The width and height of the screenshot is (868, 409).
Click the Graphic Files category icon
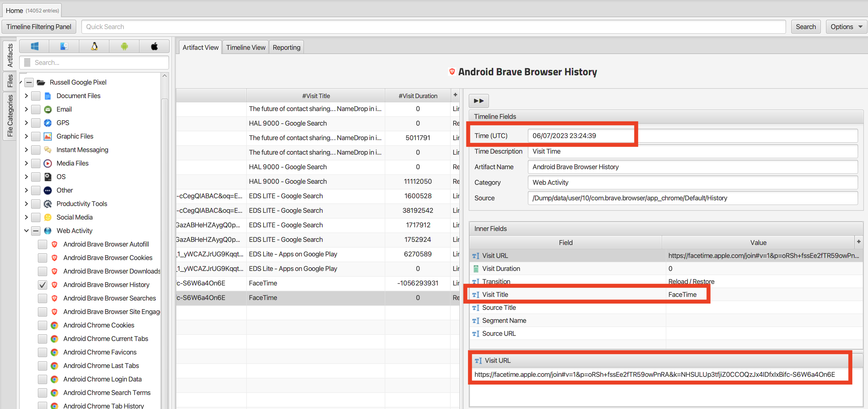pyautogui.click(x=48, y=137)
